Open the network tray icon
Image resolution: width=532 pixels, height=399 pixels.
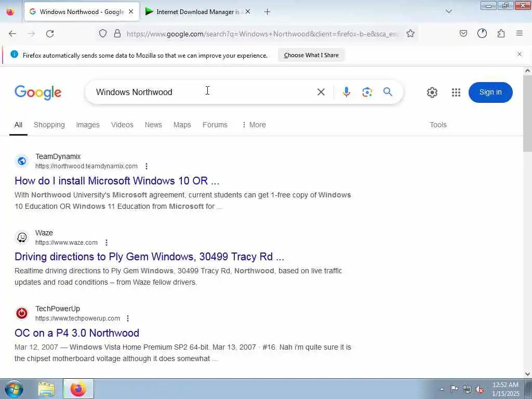467,390
